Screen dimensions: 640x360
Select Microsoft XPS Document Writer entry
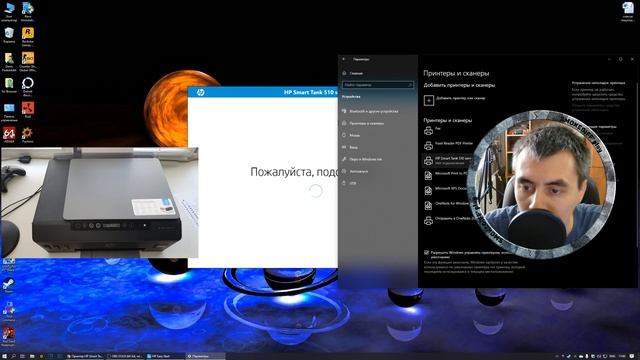point(446,190)
